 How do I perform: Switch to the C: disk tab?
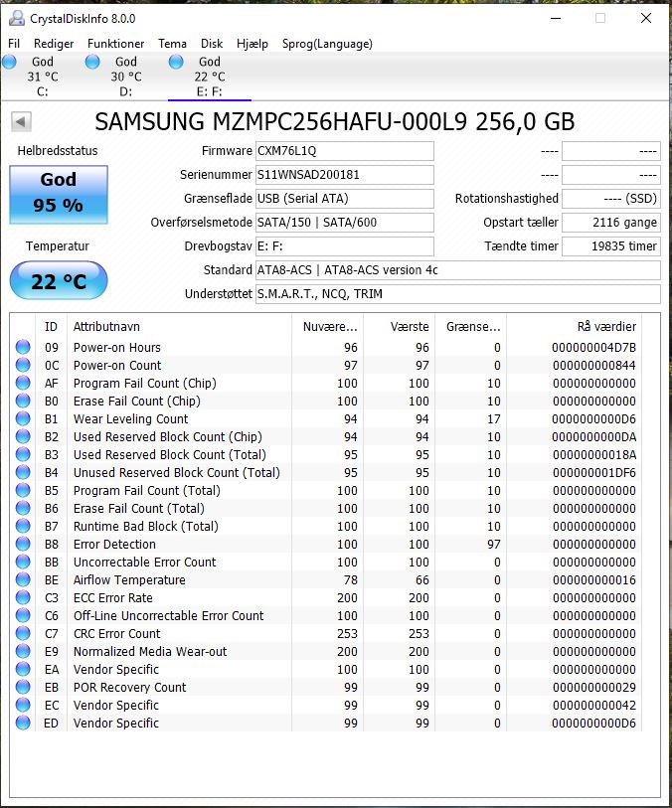click(43, 77)
